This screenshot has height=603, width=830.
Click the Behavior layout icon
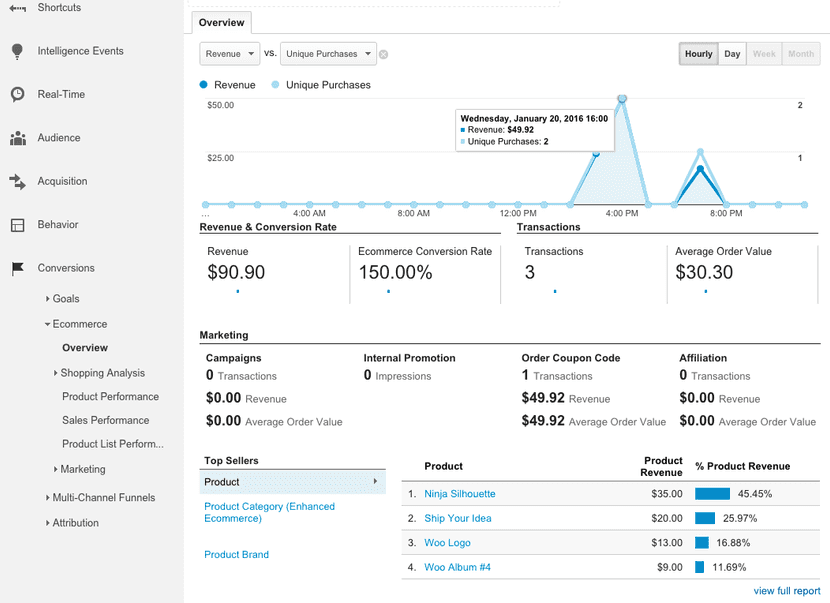pos(17,225)
